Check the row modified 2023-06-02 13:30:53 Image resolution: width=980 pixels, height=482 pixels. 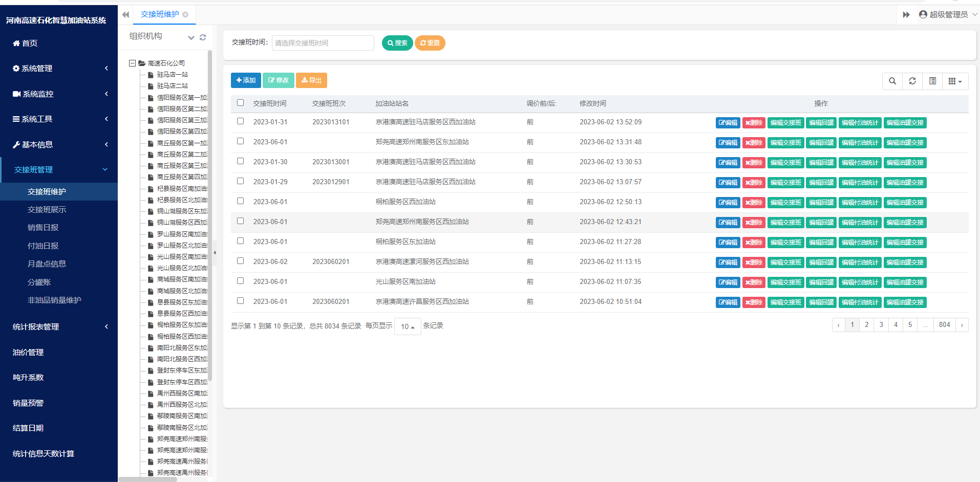240,161
